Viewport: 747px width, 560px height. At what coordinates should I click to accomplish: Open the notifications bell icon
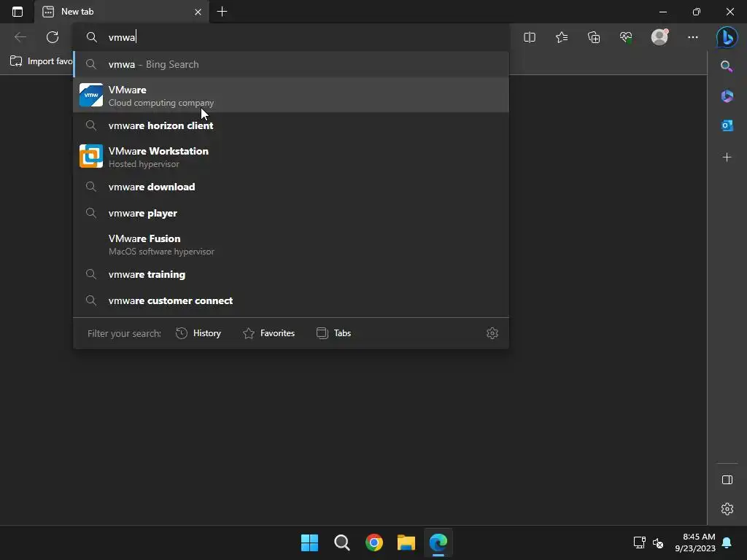[x=727, y=542]
